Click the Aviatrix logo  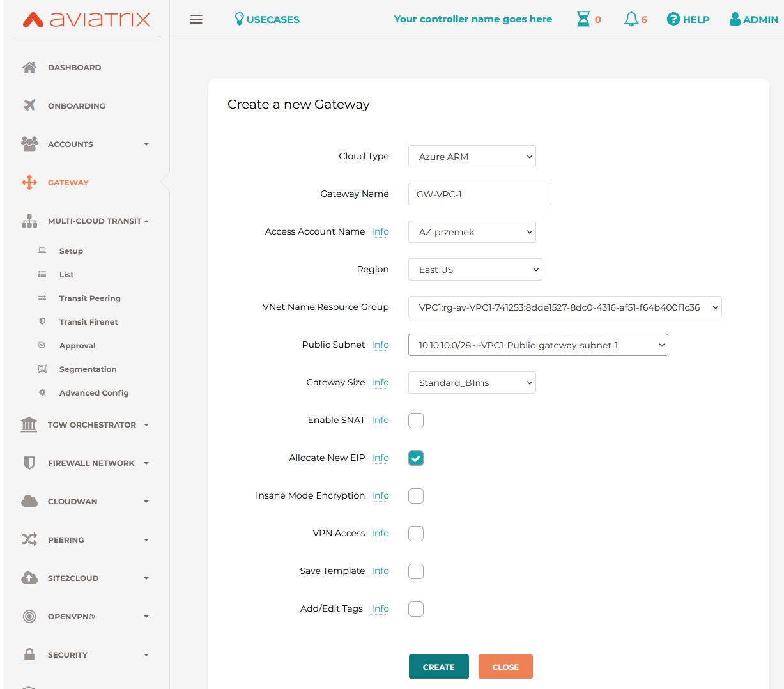(x=86, y=19)
